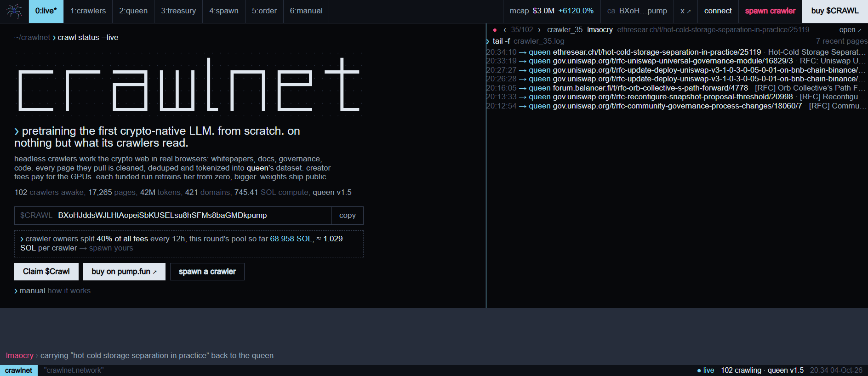Screen dimensions: 868x376
Task: Open the 5:order tab
Action: (x=264, y=11)
